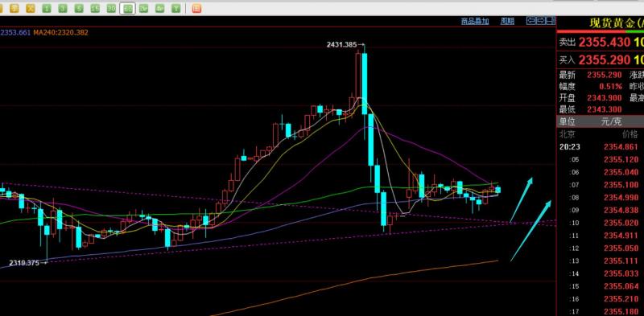Select the 15-minute period button
The height and width of the screenshot is (316, 644).
click(x=95, y=8)
